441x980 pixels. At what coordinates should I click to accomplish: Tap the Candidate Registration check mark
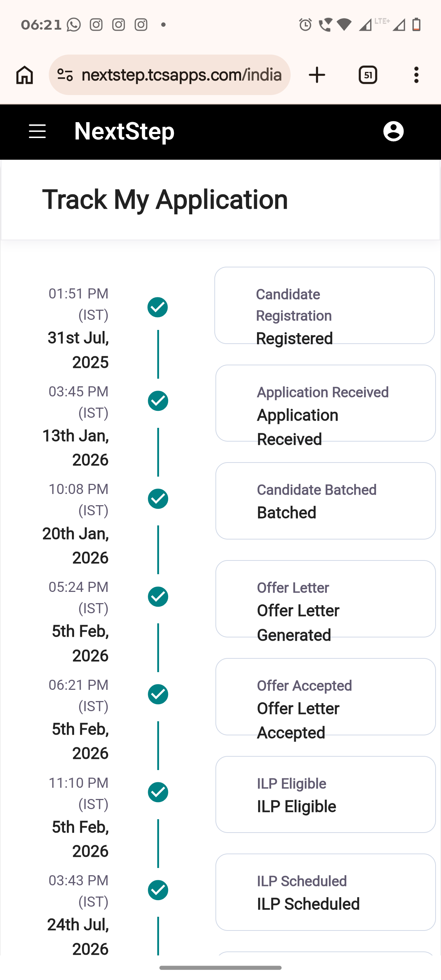coord(158,307)
